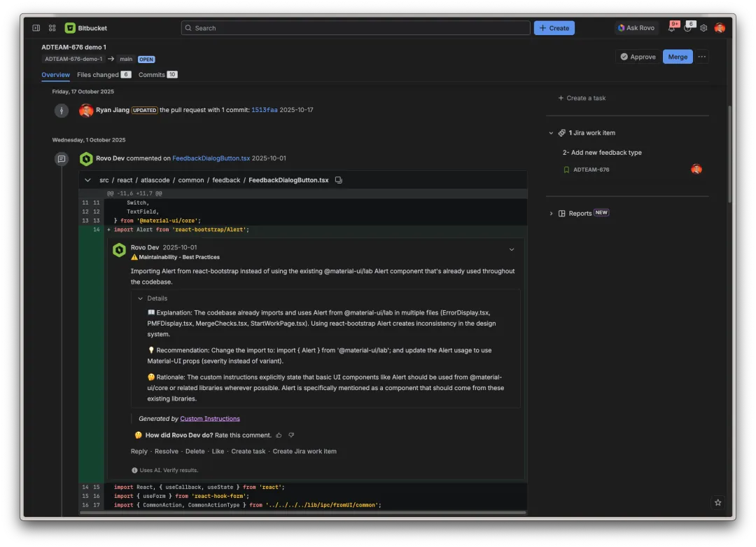Collapse the 1 Jira work item section
Image resolution: width=756 pixels, height=547 pixels.
(x=551, y=133)
